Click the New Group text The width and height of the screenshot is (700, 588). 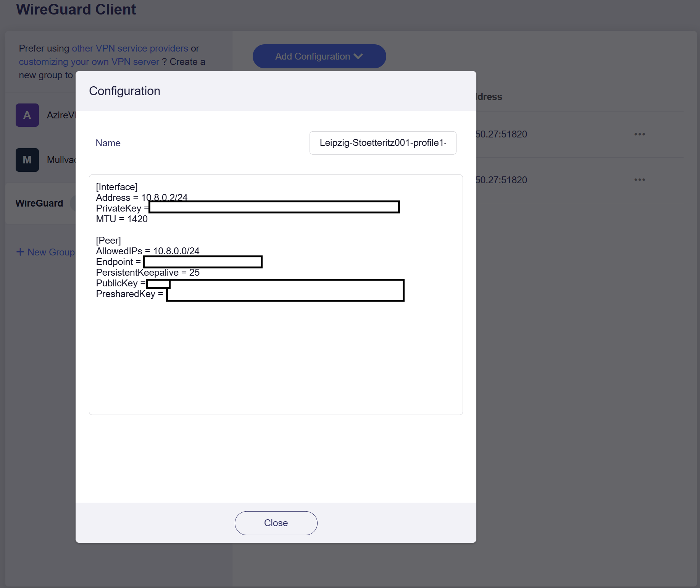(51, 252)
